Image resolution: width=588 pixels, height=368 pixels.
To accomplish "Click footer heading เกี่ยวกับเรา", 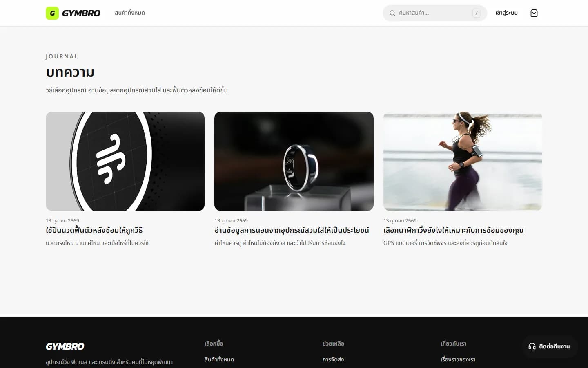I will (454, 343).
